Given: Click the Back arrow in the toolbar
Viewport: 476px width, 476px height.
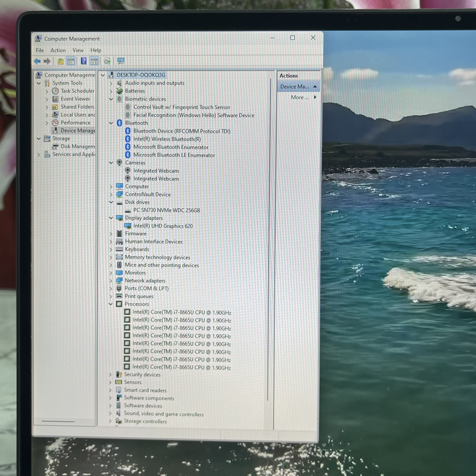Looking at the screenshot, I should click(37, 61).
